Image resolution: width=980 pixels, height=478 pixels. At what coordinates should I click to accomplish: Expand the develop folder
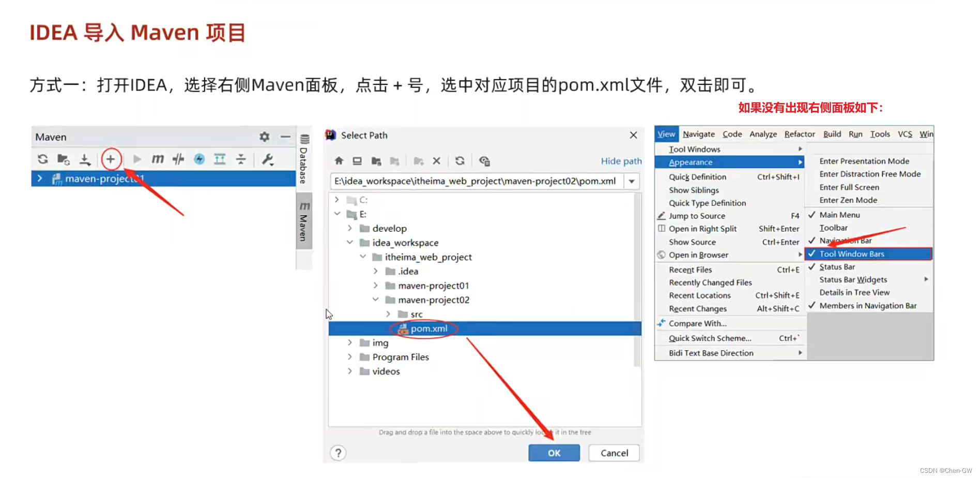pyautogui.click(x=350, y=228)
